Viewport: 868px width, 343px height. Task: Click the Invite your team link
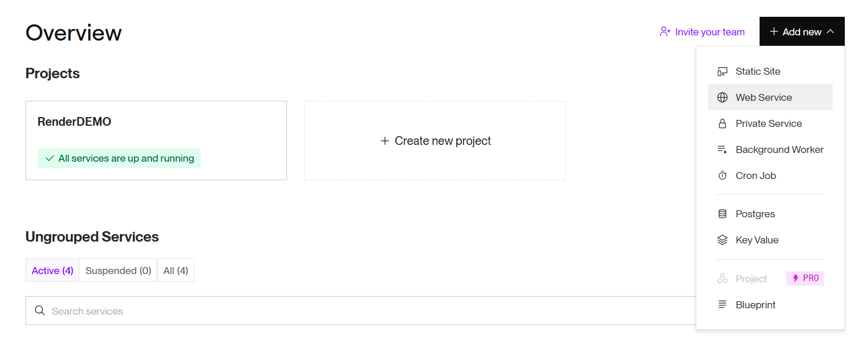coord(710,32)
